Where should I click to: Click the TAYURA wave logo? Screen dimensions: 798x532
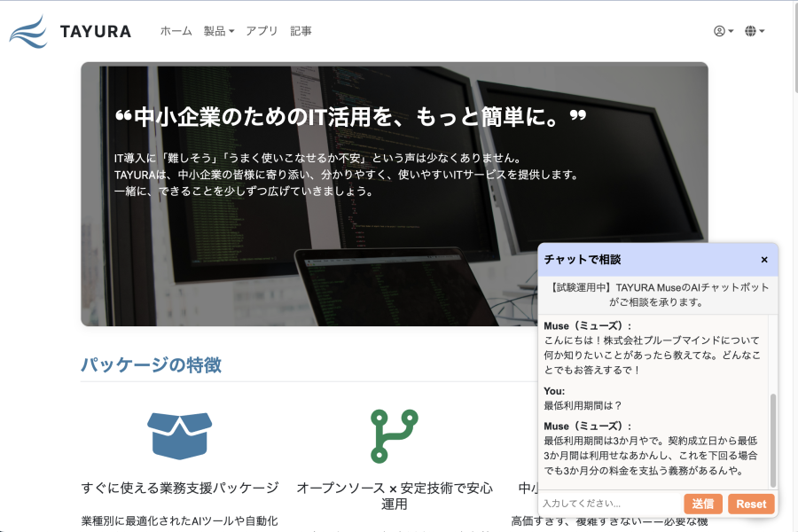coord(28,32)
